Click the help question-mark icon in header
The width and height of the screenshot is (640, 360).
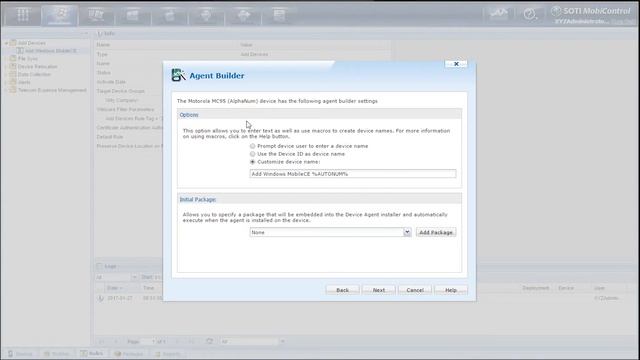coord(529,15)
